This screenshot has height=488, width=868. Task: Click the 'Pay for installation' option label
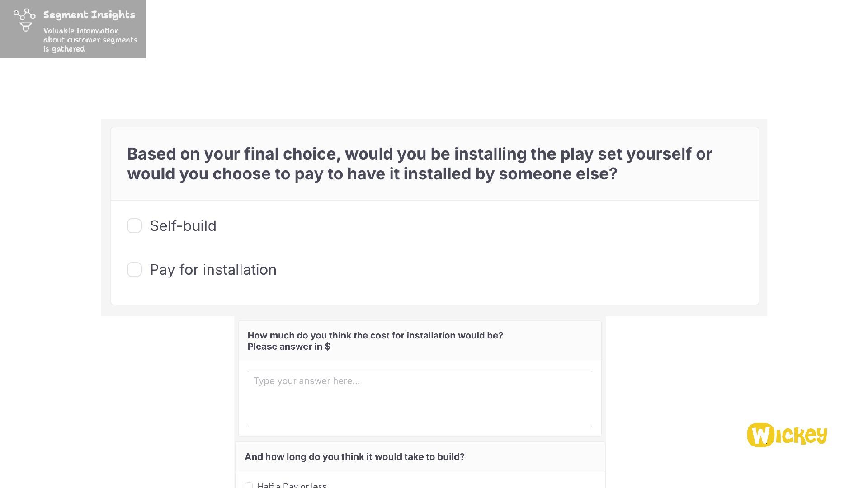(213, 270)
